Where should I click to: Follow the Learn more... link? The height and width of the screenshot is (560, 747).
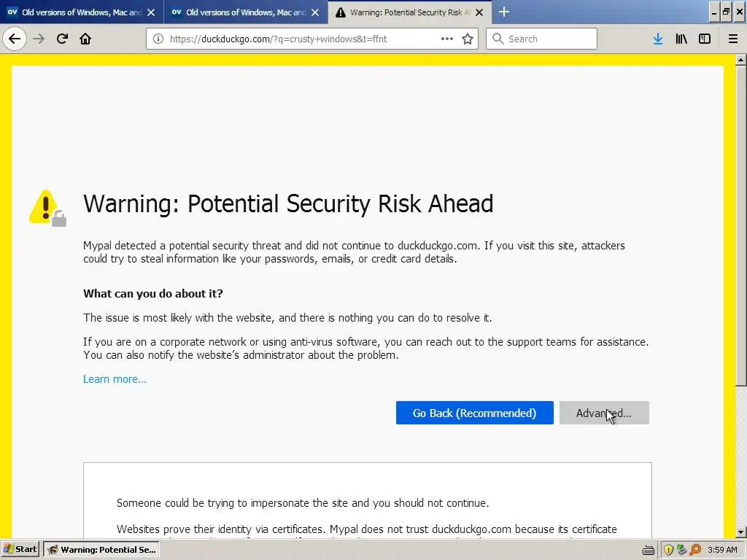tap(115, 379)
